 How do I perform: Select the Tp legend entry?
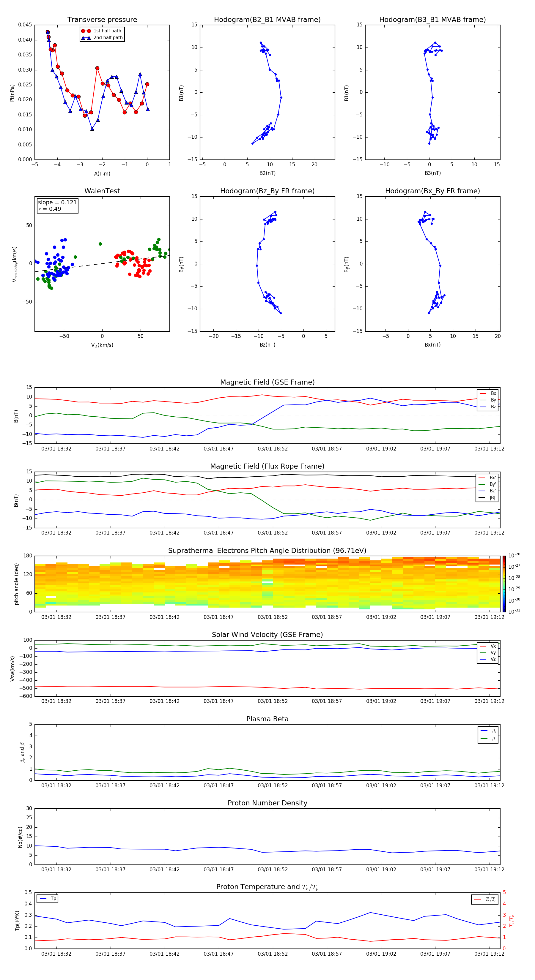point(48,899)
